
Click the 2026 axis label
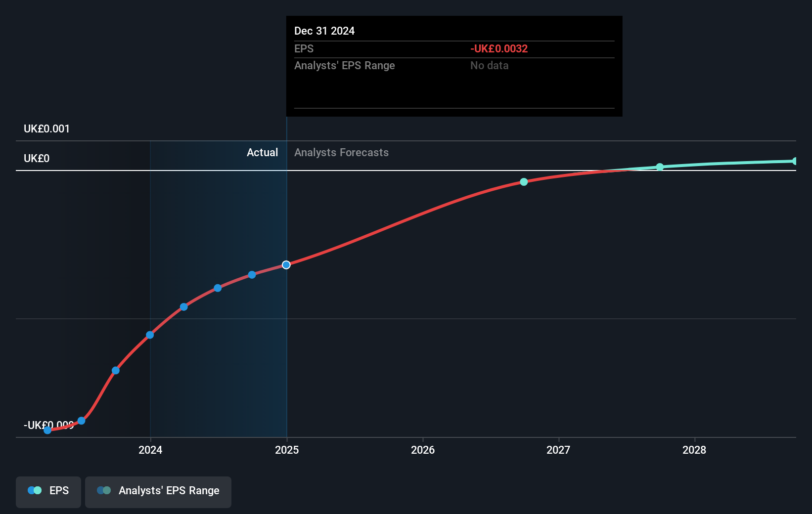[x=423, y=450]
